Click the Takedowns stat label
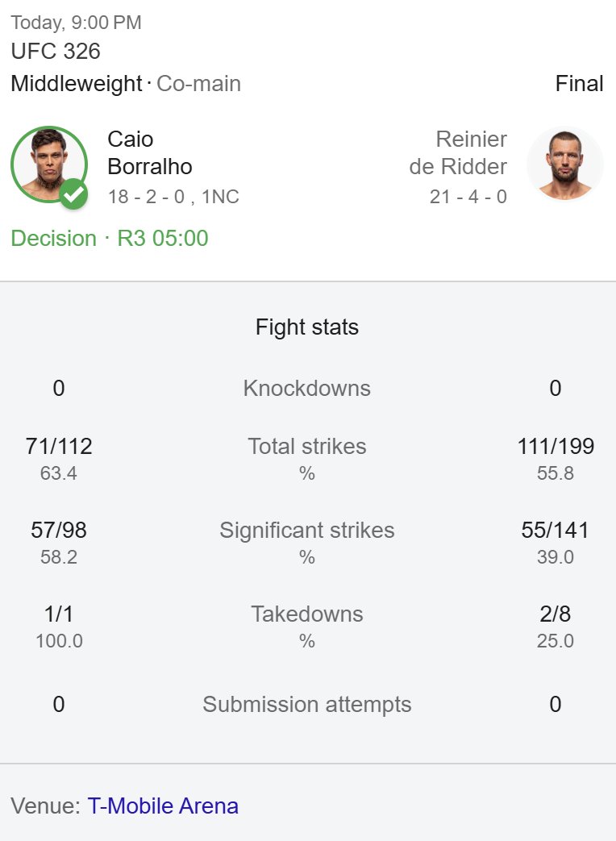Viewport: 616px width, 841px height. (307, 614)
